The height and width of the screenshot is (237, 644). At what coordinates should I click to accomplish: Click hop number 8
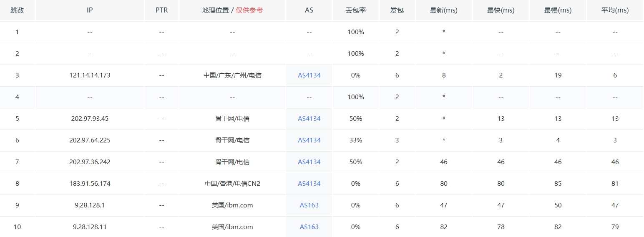tap(17, 184)
